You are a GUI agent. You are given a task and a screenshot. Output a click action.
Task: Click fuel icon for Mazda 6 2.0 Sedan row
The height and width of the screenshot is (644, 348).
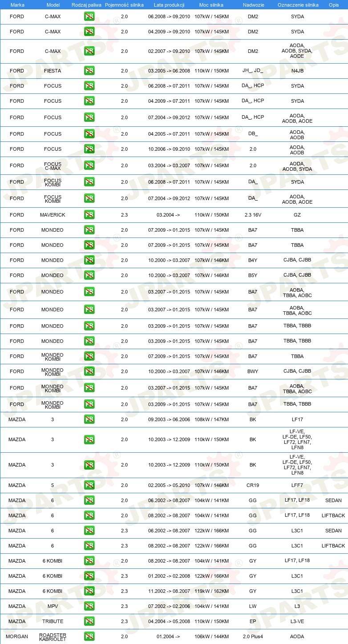(x=89, y=500)
